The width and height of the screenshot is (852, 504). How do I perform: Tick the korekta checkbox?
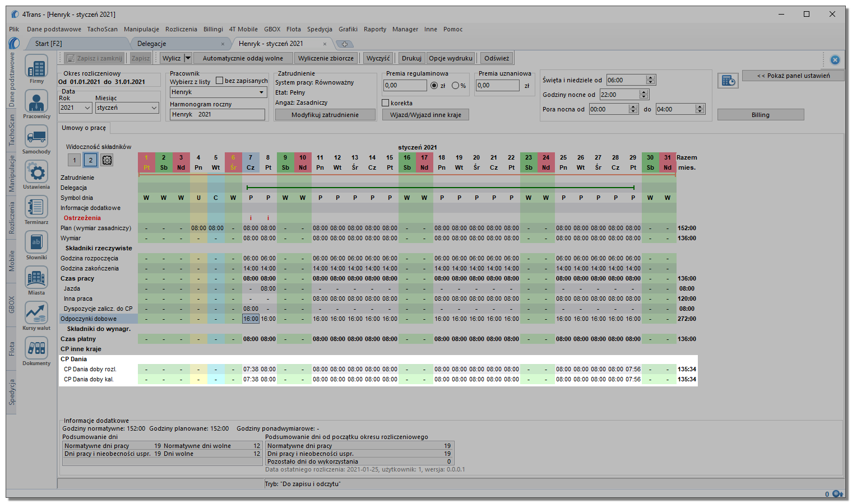(386, 103)
